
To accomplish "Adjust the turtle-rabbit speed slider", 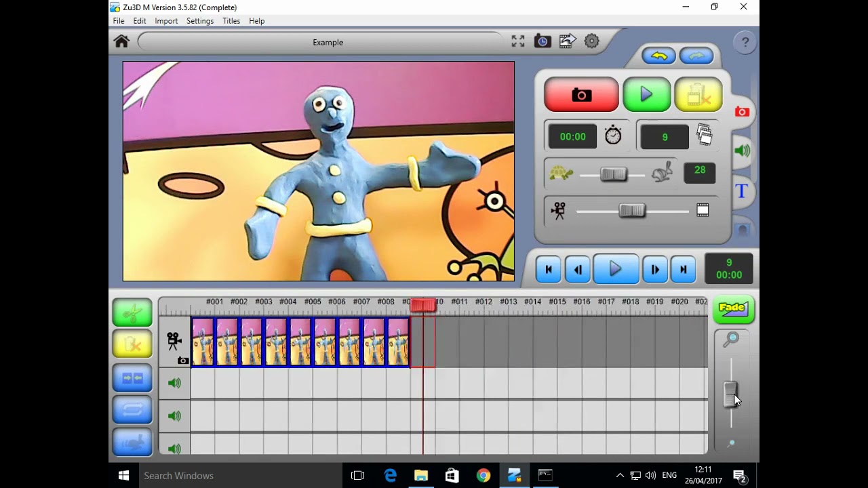I will (x=613, y=174).
